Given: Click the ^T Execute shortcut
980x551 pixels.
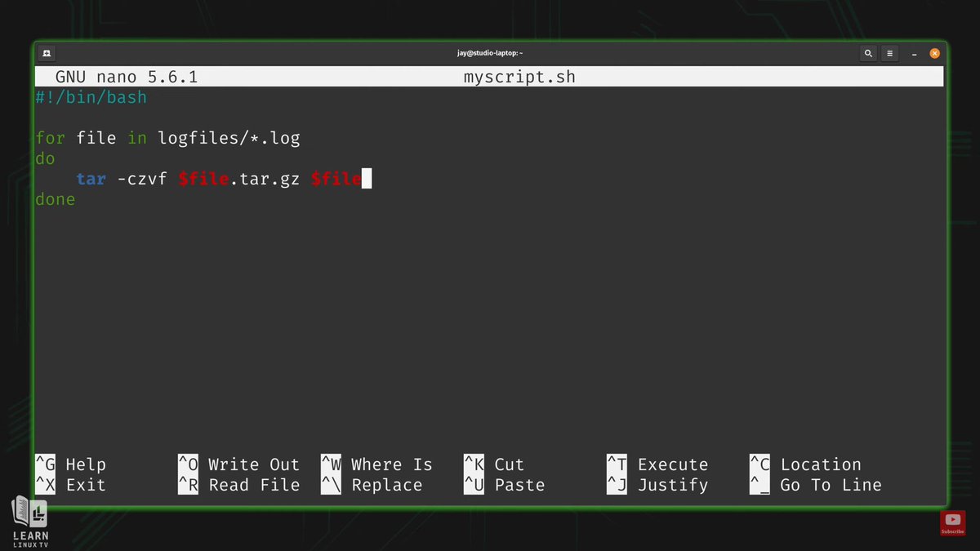Looking at the screenshot, I should [658, 464].
